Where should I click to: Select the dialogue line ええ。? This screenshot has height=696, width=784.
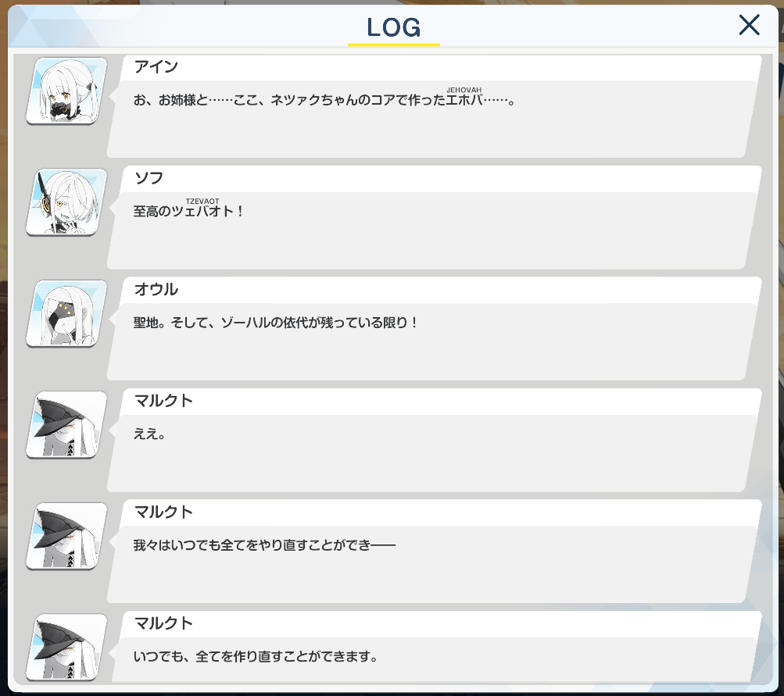[149, 434]
